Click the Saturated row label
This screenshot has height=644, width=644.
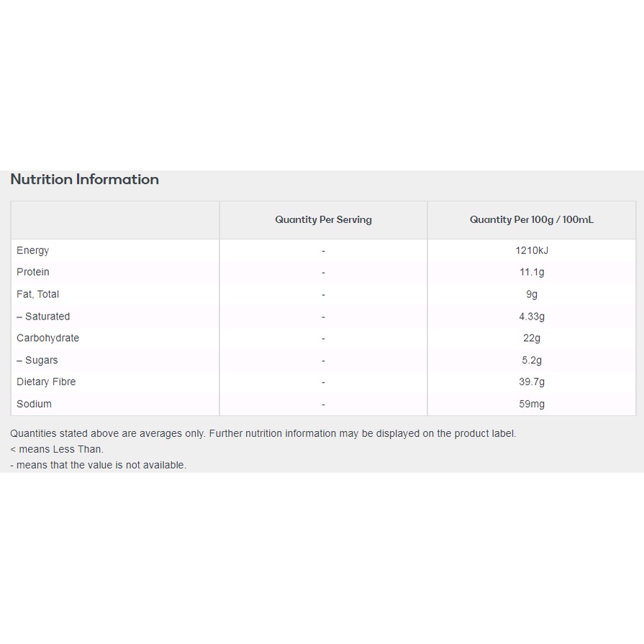coord(43,317)
